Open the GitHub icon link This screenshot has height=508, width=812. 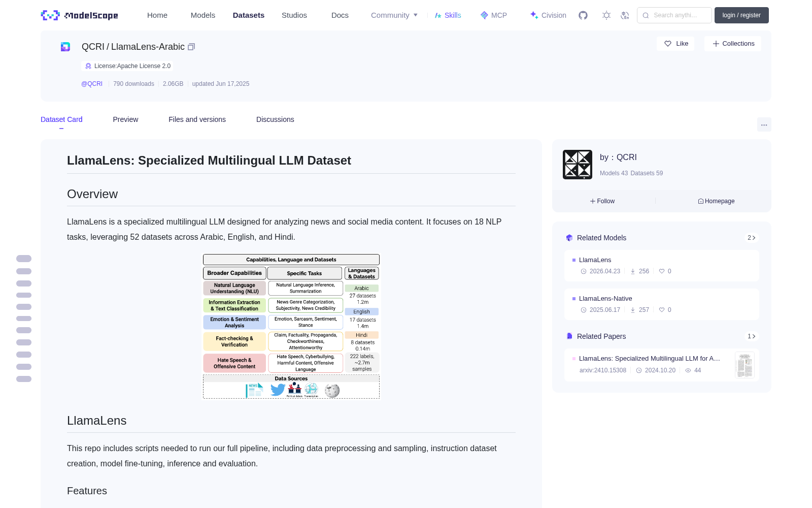pos(583,15)
